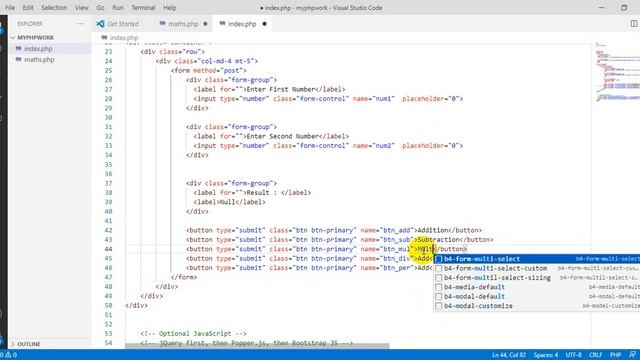Choose b4-modal-default suggestion
This screenshot has height=360, width=640.
tap(536, 296)
